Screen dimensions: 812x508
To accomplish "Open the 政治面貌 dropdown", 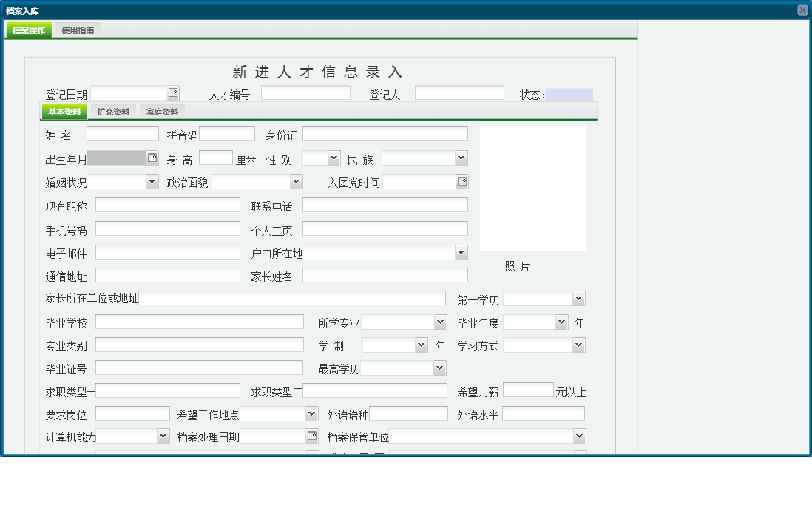I will click(x=296, y=182).
